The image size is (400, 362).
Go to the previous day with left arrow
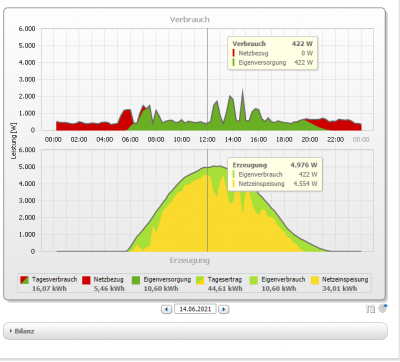[166, 309]
